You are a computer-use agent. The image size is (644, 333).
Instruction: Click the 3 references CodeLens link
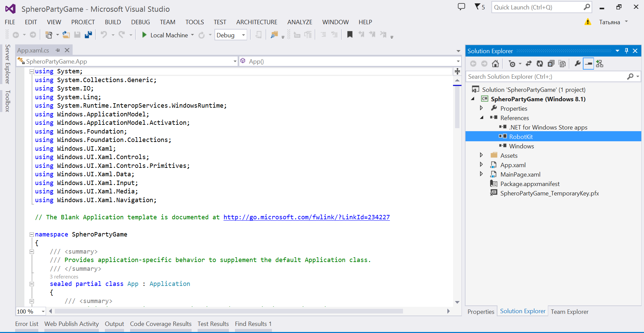(x=64, y=276)
